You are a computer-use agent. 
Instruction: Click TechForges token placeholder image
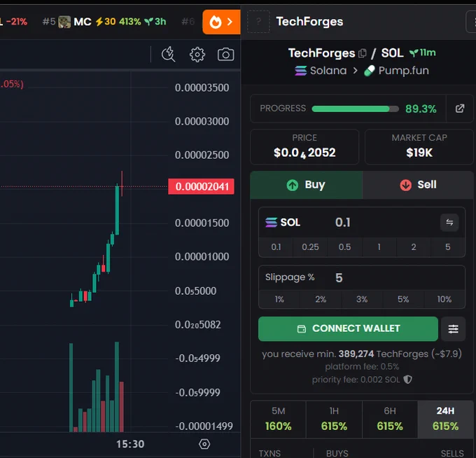258,22
